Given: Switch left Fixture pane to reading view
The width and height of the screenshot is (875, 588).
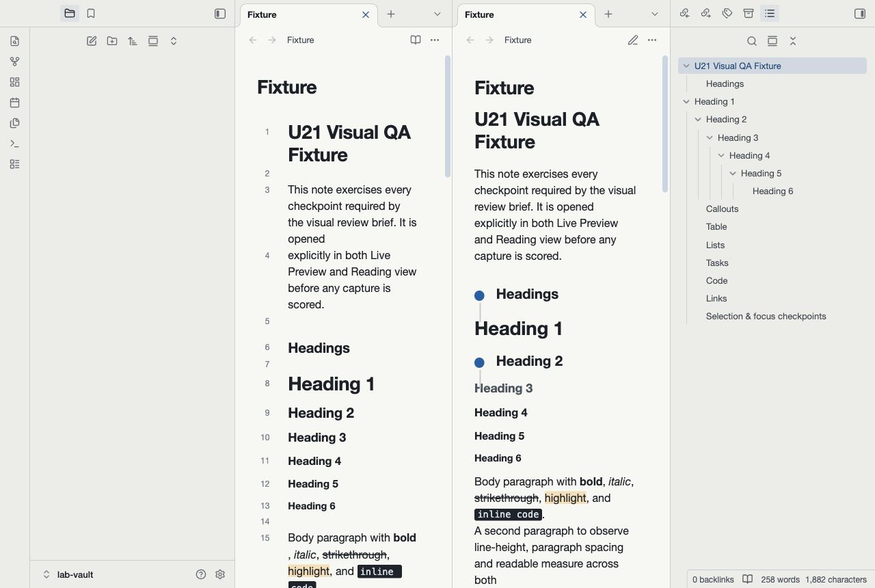Looking at the screenshot, I should click(x=416, y=40).
